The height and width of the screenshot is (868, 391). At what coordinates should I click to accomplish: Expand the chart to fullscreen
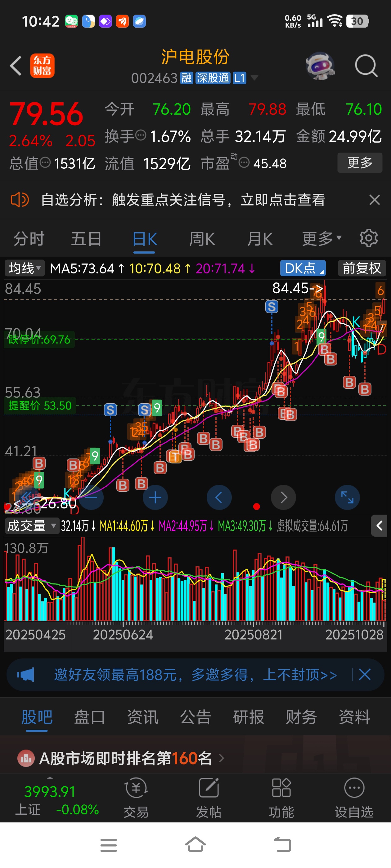tap(347, 497)
